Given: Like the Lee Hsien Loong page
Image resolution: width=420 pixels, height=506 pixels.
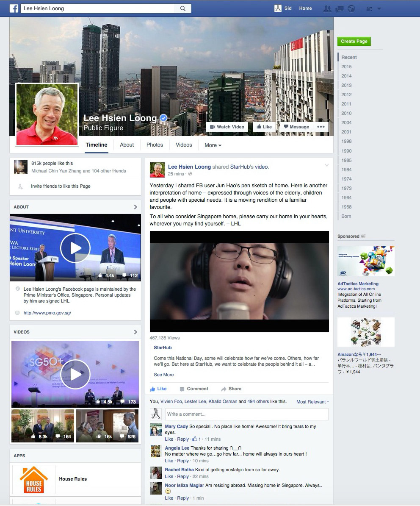Looking at the screenshot, I should pos(264,127).
